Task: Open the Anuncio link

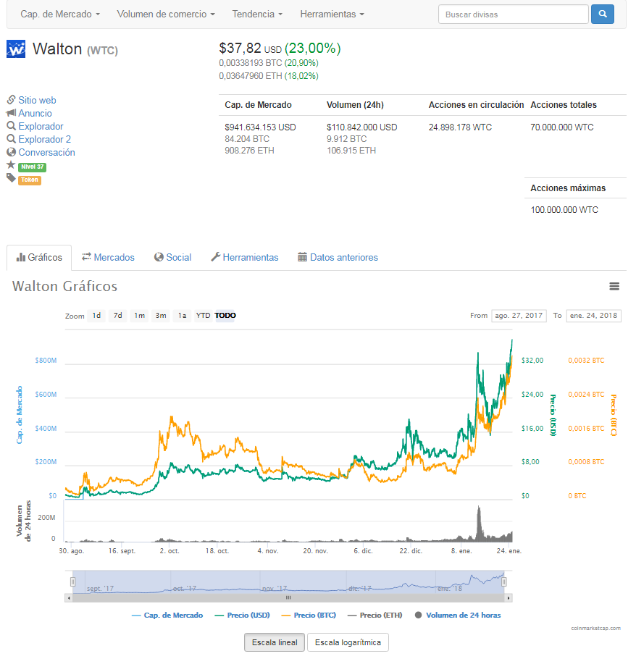Action: [x=35, y=113]
